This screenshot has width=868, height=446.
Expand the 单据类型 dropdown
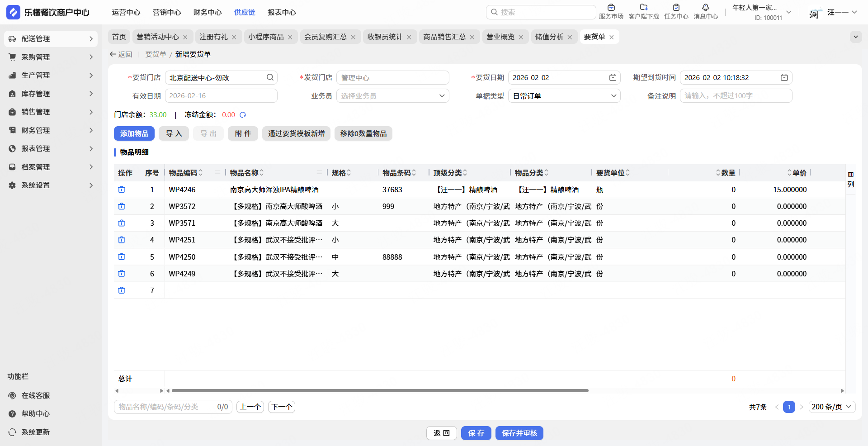pos(564,96)
